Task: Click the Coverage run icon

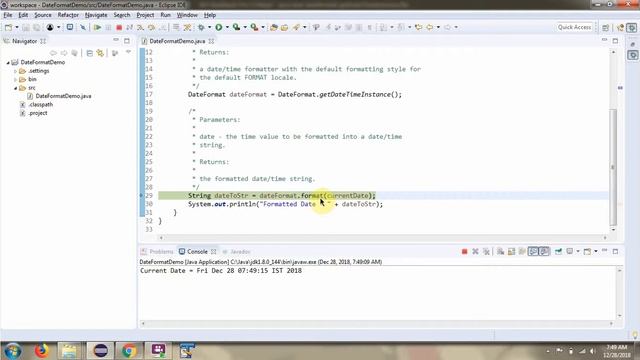Action: point(236,27)
